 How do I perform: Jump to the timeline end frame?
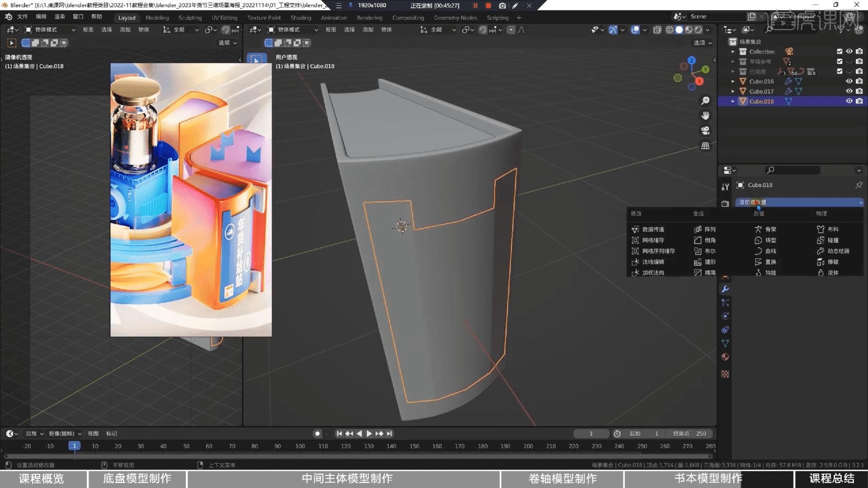389,433
